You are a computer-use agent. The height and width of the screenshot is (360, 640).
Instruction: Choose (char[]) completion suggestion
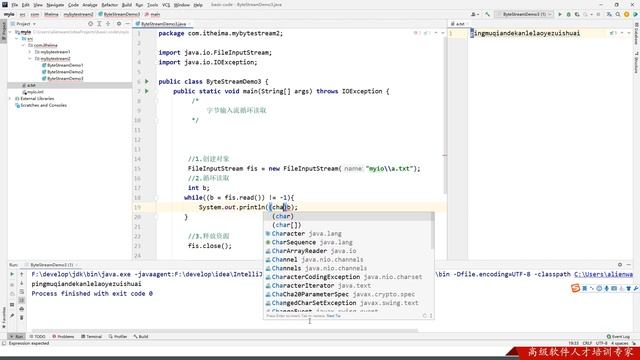pos(348,225)
